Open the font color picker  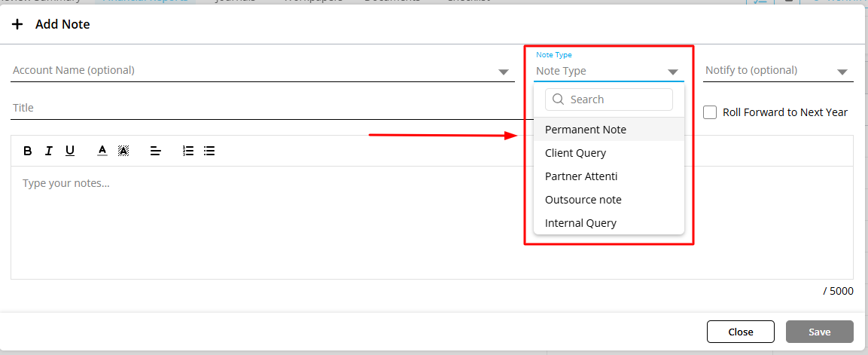pos(102,151)
